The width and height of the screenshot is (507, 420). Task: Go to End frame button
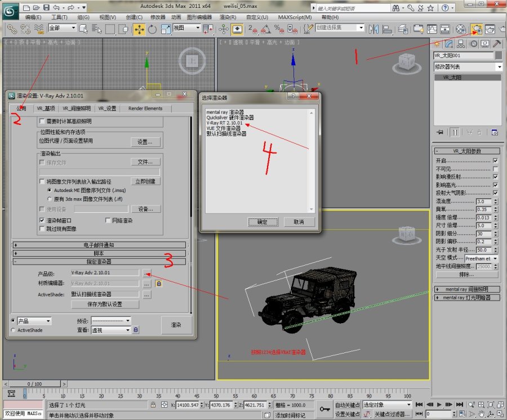point(460,404)
